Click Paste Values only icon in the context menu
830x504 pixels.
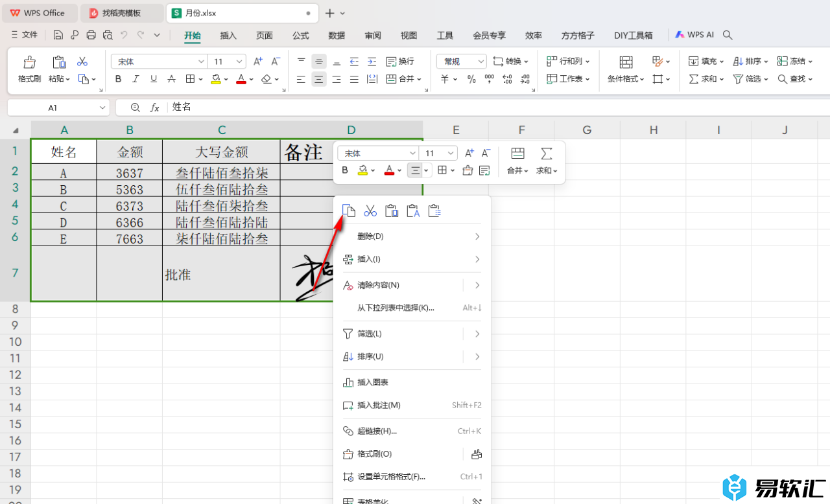pyautogui.click(x=413, y=211)
